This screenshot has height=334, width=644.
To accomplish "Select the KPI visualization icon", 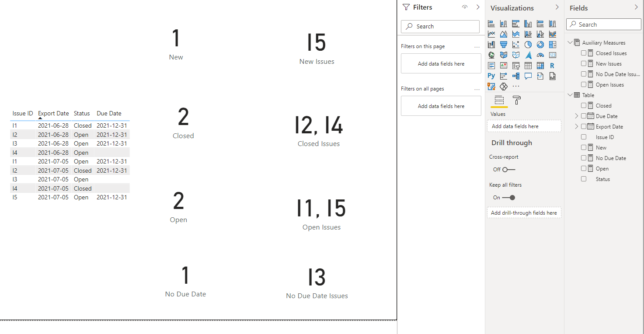I will pyautogui.click(x=504, y=66).
